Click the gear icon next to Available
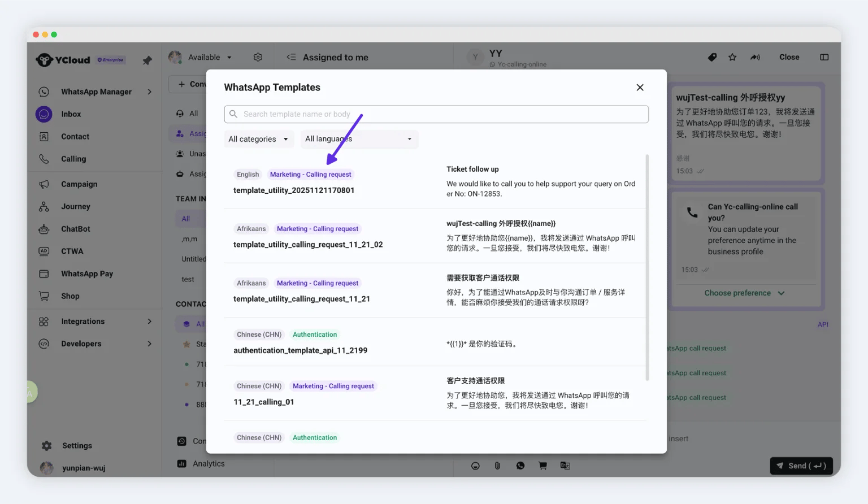 coord(258,57)
